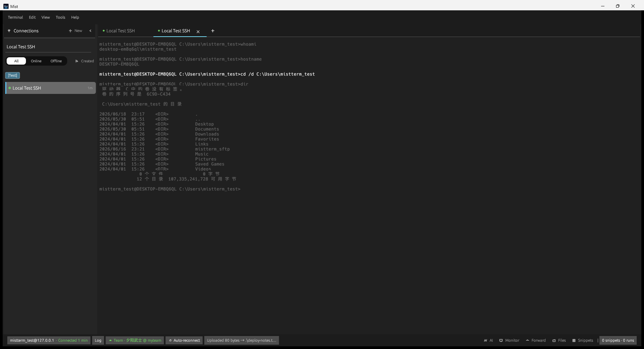The width and height of the screenshot is (644, 349).
Task: Open the Help menu
Action: [75, 17]
